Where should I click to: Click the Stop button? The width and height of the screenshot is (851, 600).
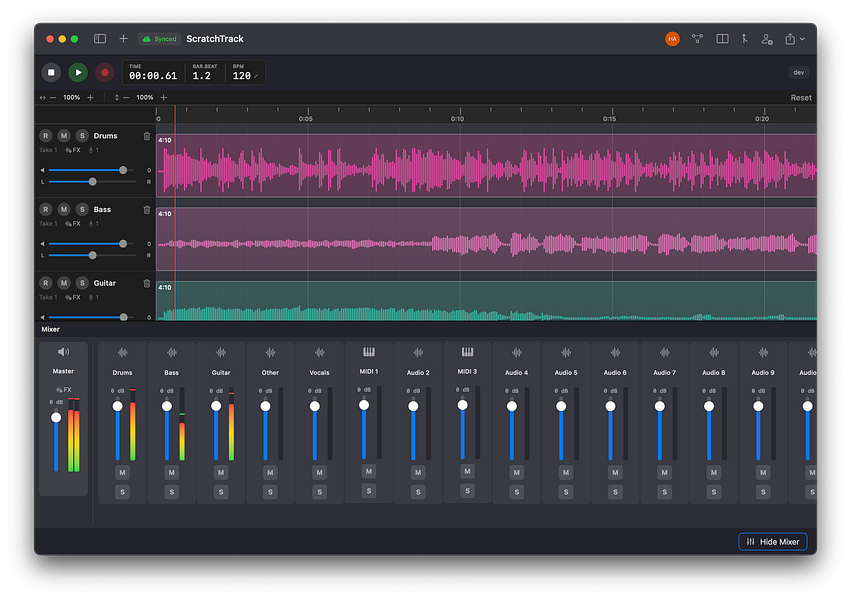point(52,72)
